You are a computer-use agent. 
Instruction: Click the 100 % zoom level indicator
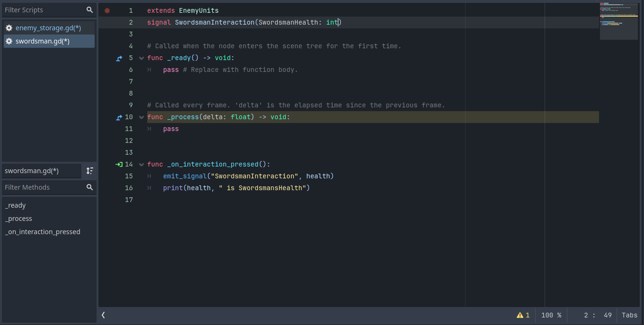(x=551, y=315)
